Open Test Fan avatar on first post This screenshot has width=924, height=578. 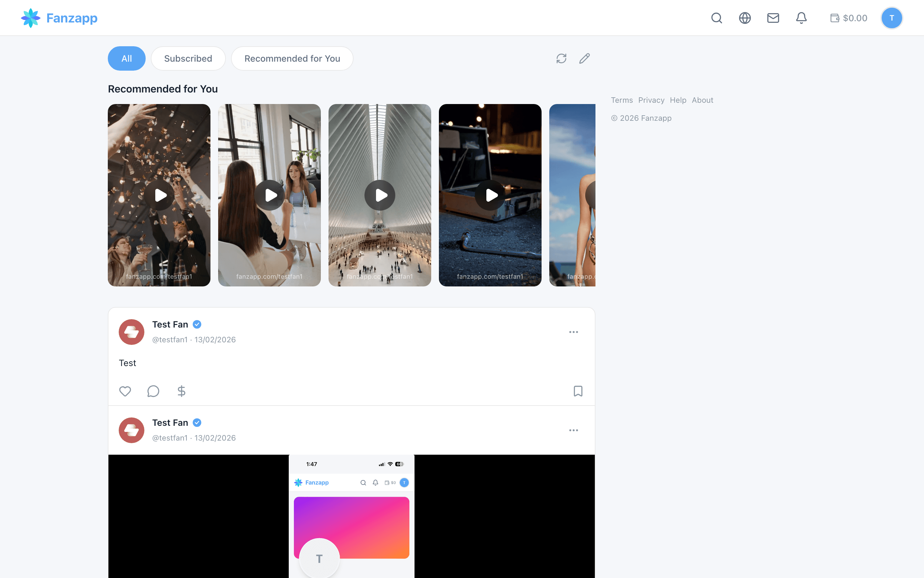pos(131,332)
